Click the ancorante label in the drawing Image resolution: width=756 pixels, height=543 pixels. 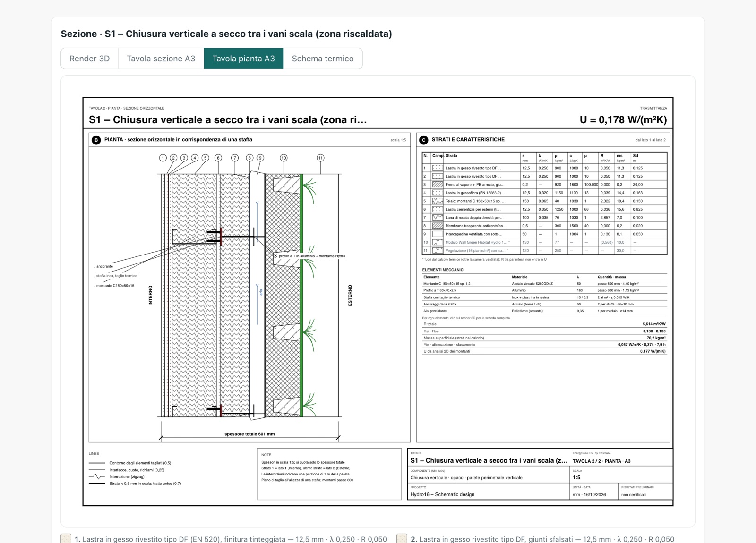point(105,266)
